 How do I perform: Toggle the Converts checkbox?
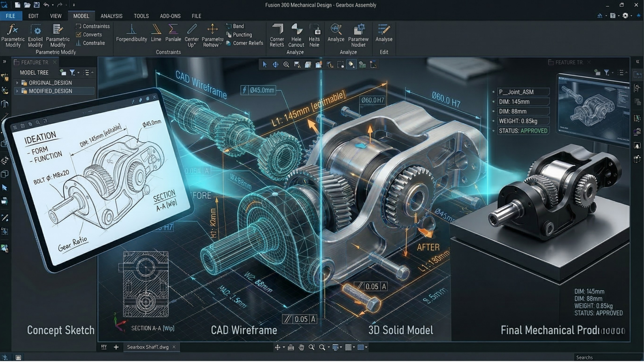point(78,34)
